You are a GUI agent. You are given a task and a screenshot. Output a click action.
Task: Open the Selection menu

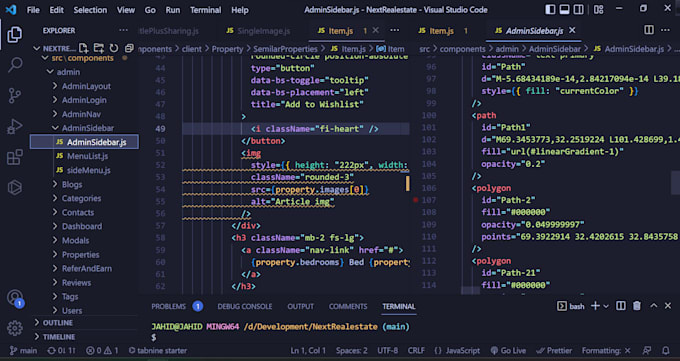coord(90,10)
